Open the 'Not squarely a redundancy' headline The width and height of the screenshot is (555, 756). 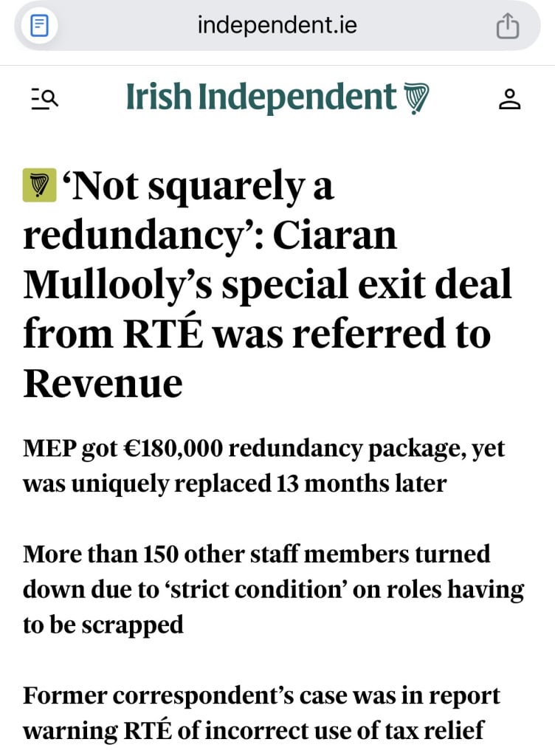(267, 284)
